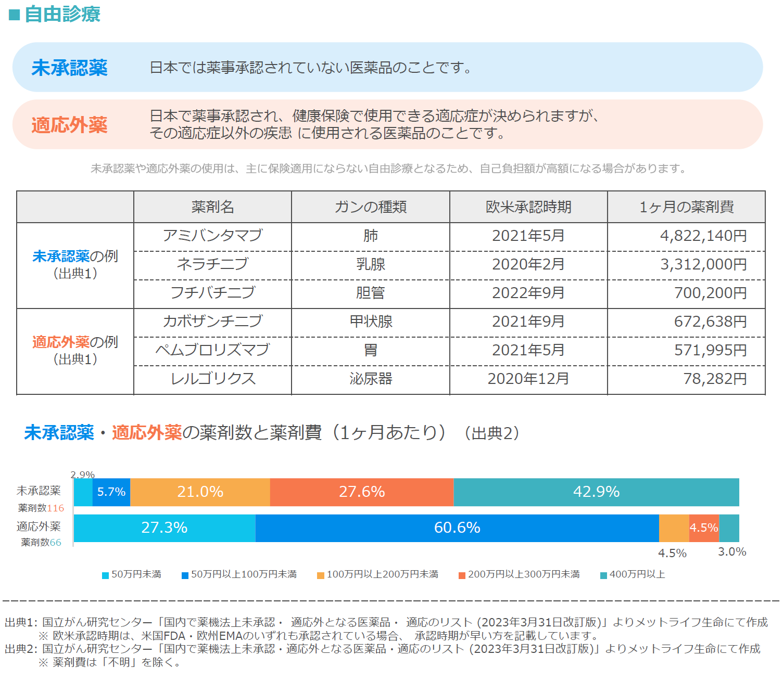Screen dimensions: 784x681
Task: Click the 4,822,140円 cost cell
Action: coord(687,236)
